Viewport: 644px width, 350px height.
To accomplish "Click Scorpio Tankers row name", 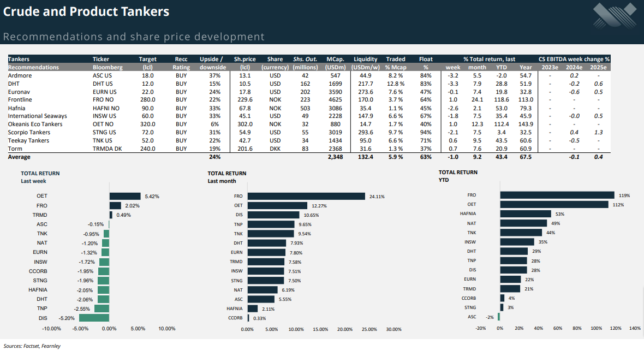I will [29, 132].
